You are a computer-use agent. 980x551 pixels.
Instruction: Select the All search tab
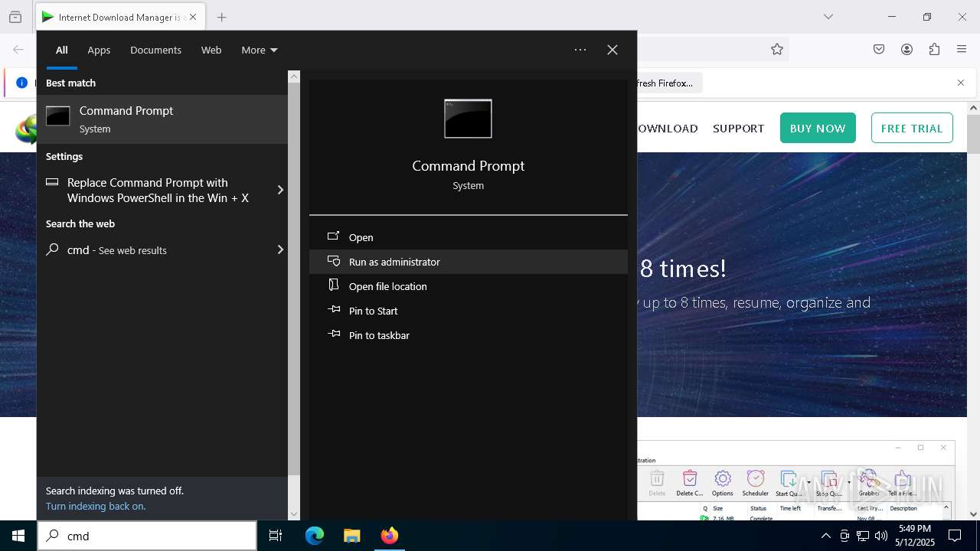(61, 50)
